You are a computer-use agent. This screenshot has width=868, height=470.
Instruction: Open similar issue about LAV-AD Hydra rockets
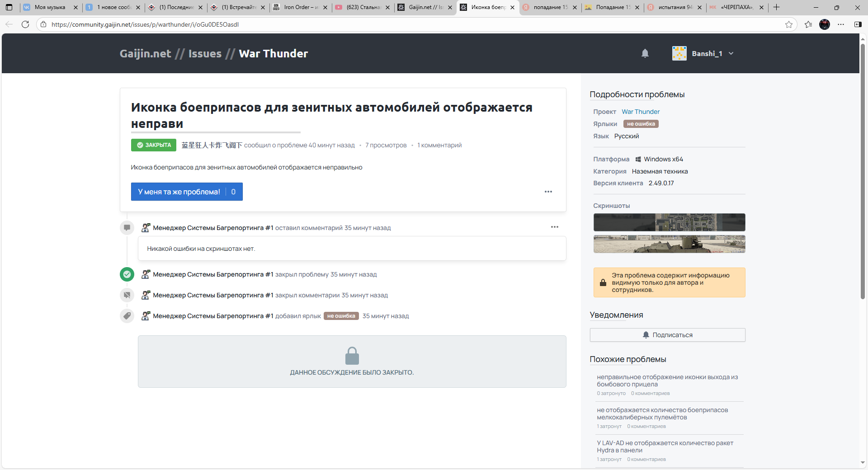[x=665, y=446]
